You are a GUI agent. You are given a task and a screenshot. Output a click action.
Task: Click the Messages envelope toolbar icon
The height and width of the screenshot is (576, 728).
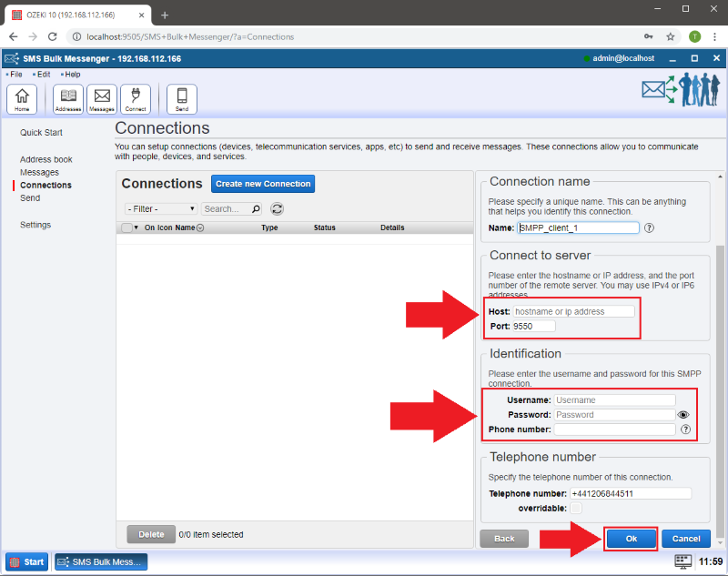click(x=102, y=98)
